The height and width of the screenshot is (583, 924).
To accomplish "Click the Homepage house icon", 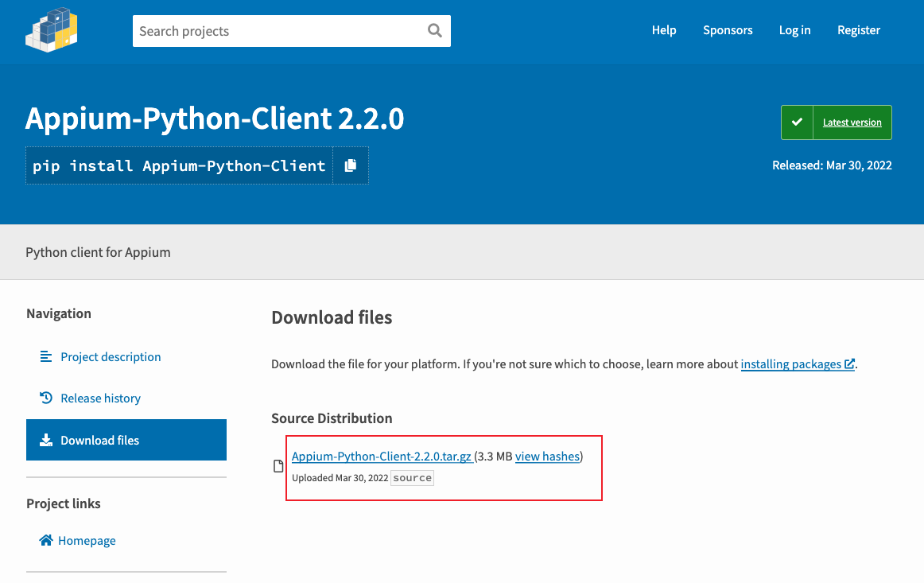I will pos(46,540).
